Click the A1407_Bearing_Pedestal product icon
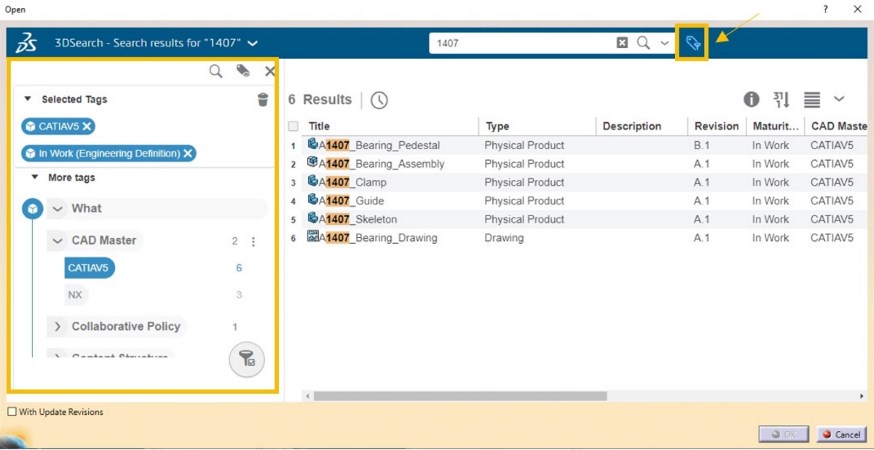 (313, 144)
